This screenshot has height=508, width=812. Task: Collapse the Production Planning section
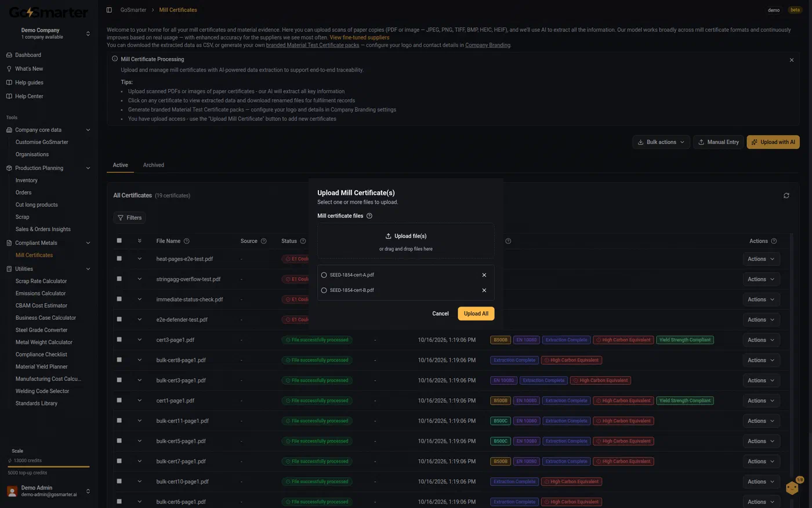pyautogui.click(x=49, y=168)
